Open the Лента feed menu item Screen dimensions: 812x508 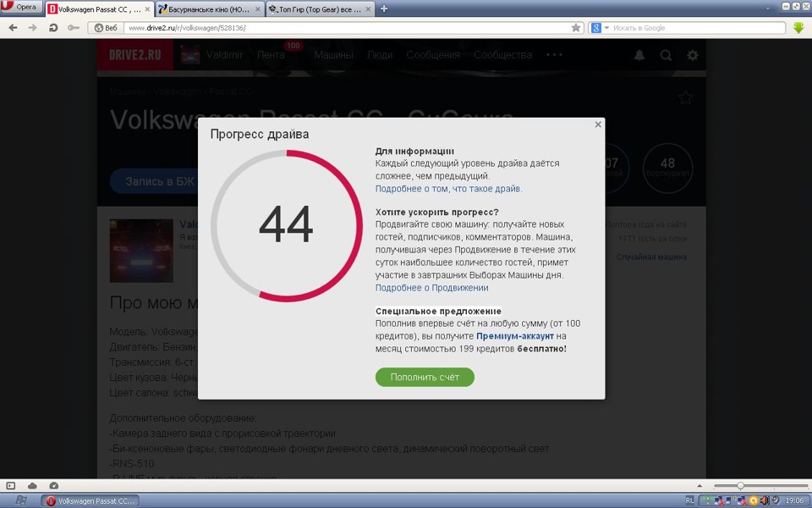(x=271, y=55)
